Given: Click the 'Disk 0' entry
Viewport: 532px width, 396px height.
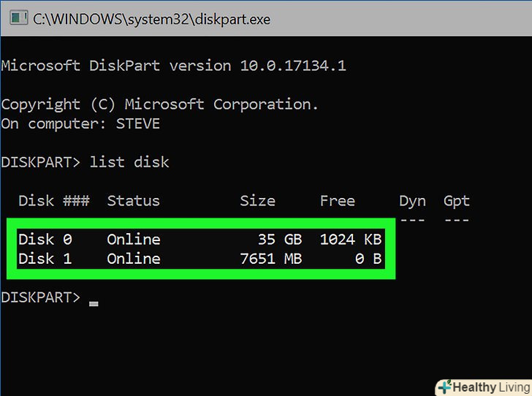Looking at the screenshot, I should click(x=45, y=239).
